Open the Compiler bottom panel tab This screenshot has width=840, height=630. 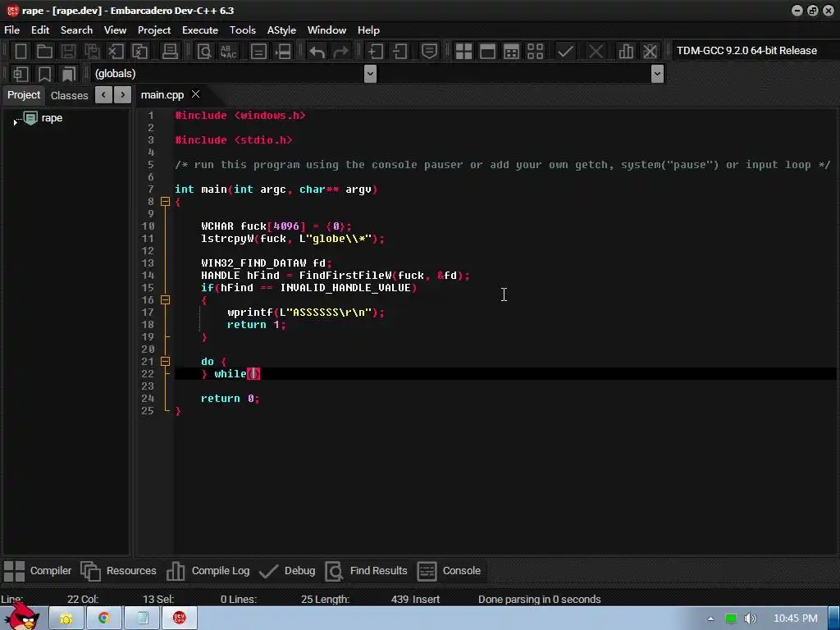38,571
